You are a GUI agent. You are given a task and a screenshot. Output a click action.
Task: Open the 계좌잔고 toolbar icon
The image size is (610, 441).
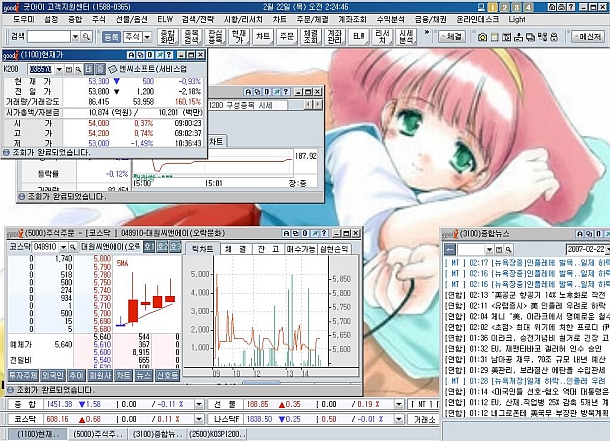pos(331,37)
